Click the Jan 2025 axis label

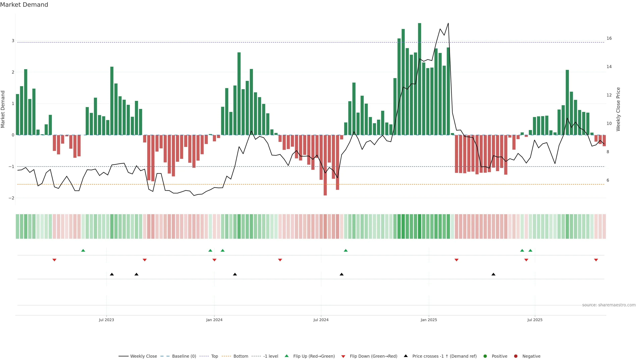click(x=429, y=320)
